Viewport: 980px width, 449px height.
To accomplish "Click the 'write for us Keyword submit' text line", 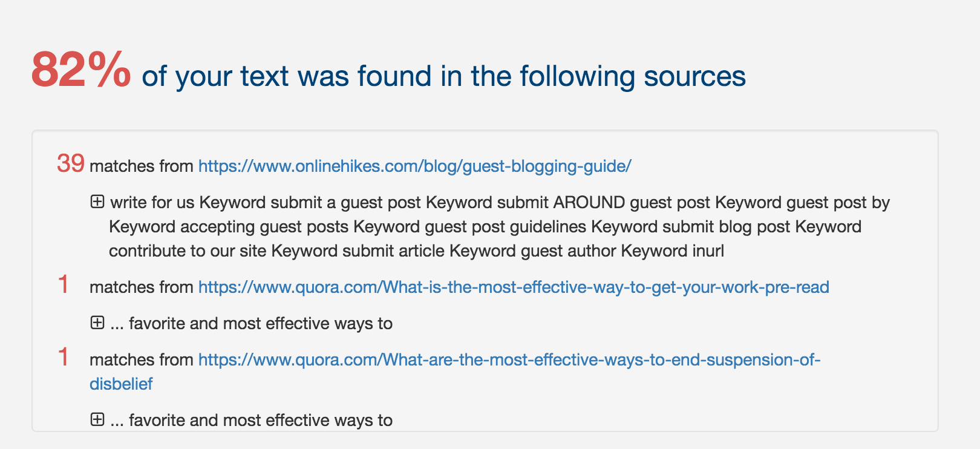I will [x=499, y=203].
